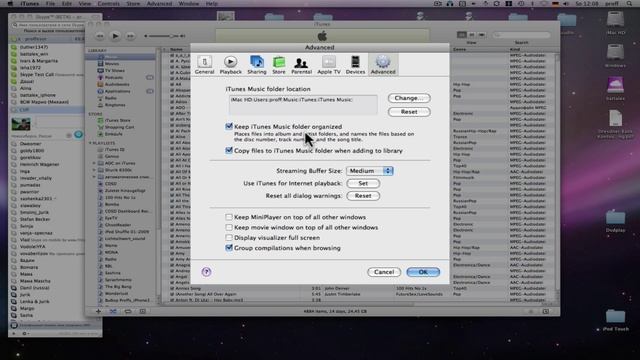
Task: Collapse the Playlists section triangle
Action: point(90,143)
